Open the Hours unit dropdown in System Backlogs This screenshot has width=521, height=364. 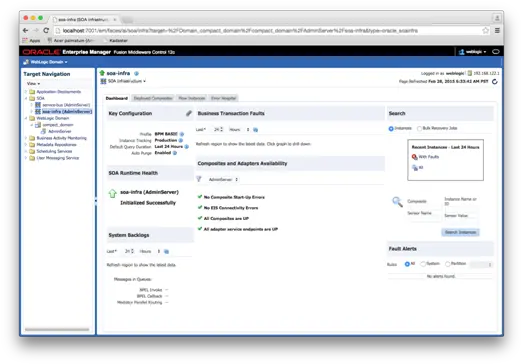point(150,251)
